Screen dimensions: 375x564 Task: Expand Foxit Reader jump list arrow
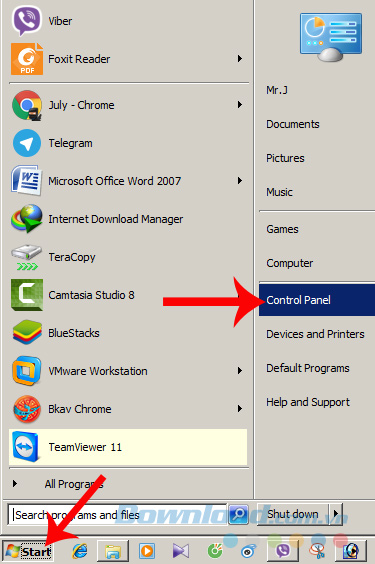[x=240, y=59]
